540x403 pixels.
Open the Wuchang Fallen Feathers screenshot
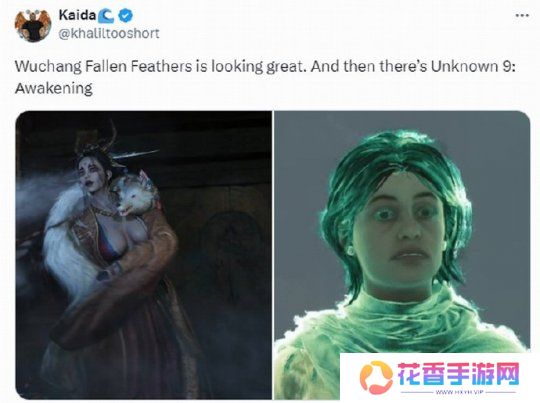(x=144, y=255)
